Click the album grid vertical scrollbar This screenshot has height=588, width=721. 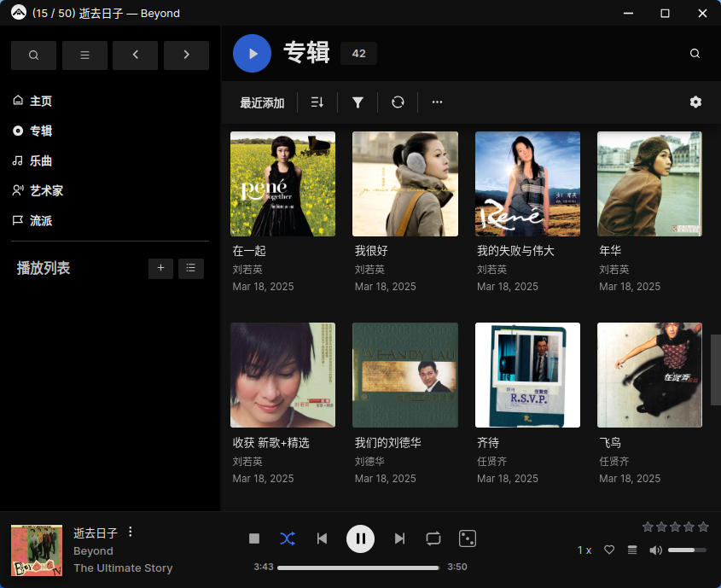[716, 370]
